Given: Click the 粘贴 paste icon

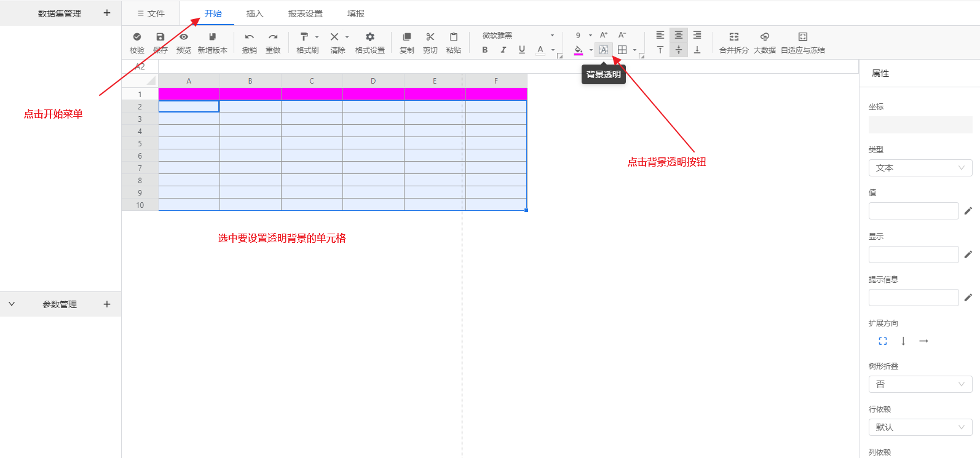Looking at the screenshot, I should (454, 37).
